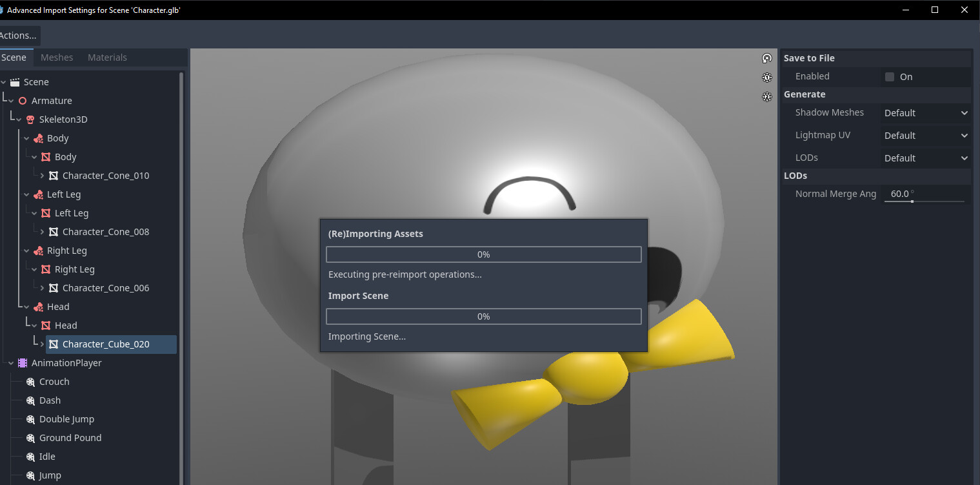Click the Normal Merge Angle 60.0 value field
This screenshot has width=980, height=485.
tap(925, 194)
